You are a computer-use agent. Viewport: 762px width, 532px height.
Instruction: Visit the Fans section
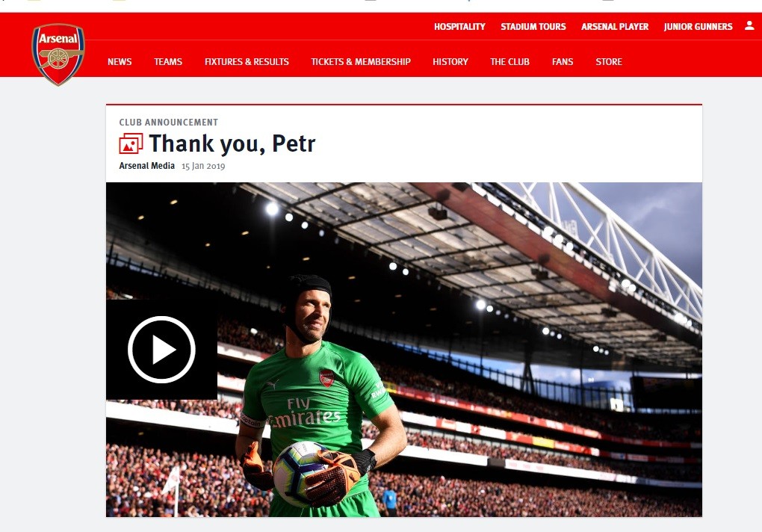click(x=563, y=62)
